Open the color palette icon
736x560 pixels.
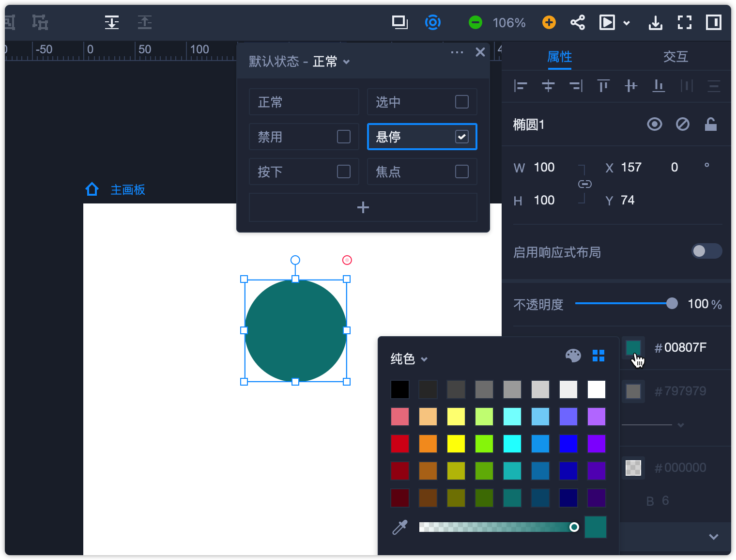[573, 356]
